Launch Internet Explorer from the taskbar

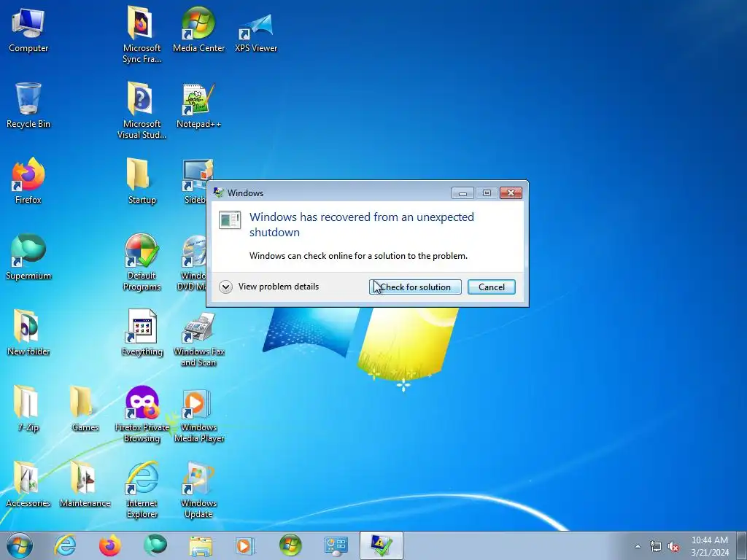(65, 545)
